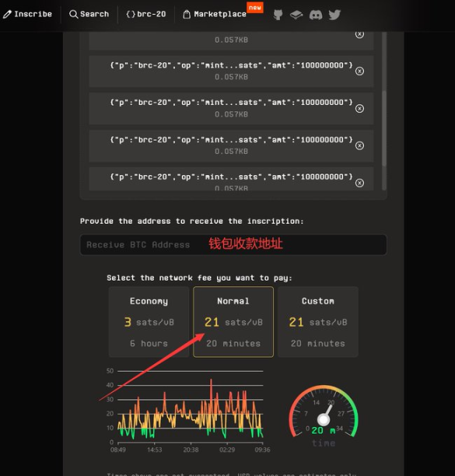Click the curly braces brc-20 icon

(131, 14)
